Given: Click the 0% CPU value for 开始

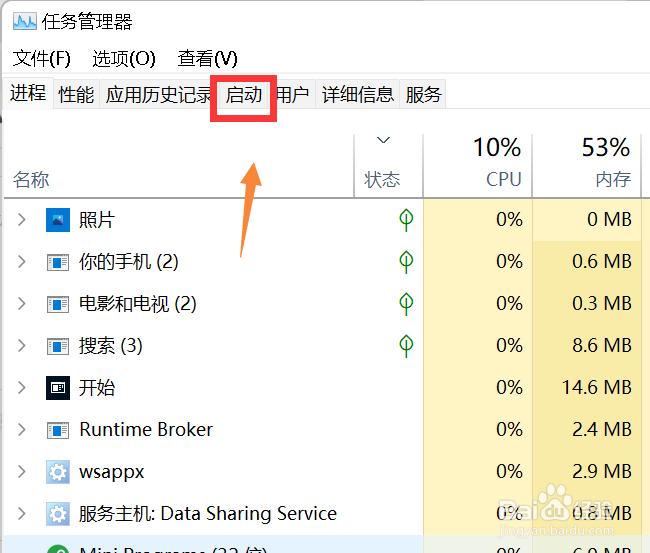Looking at the screenshot, I should click(x=509, y=388).
